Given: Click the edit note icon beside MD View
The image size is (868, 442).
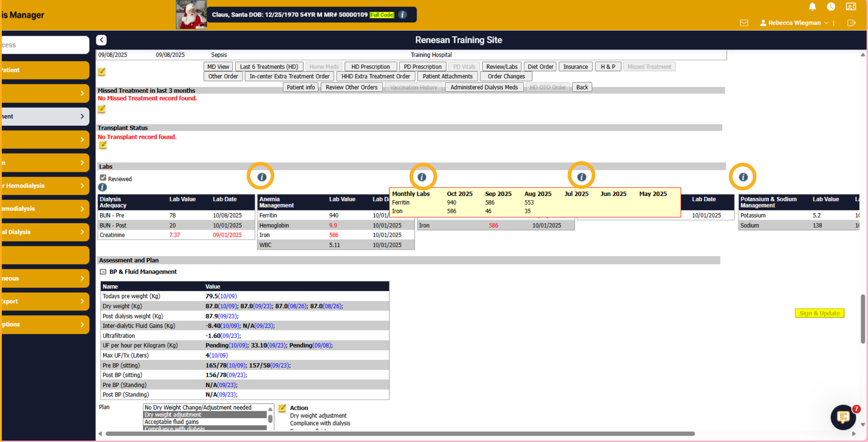Looking at the screenshot, I should pyautogui.click(x=102, y=72).
